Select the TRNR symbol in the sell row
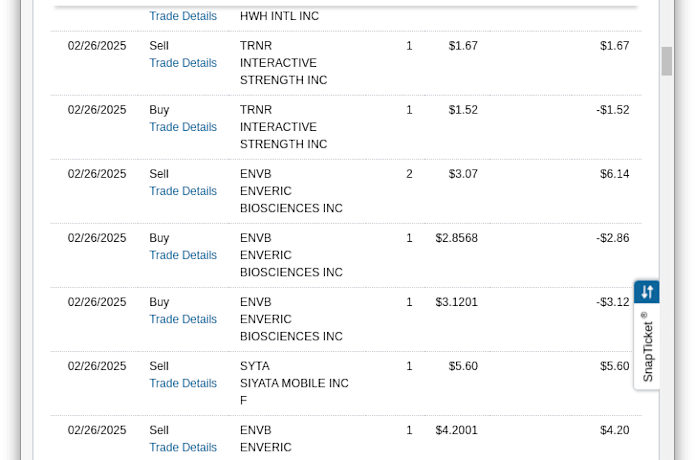Screen dimensions: 695x460 click(256, 46)
